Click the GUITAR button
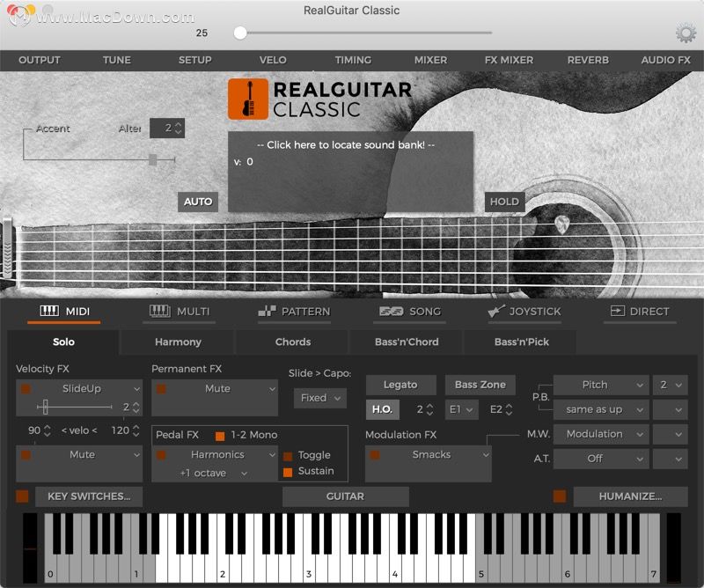The height and width of the screenshot is (588, 704). [345, 496]
